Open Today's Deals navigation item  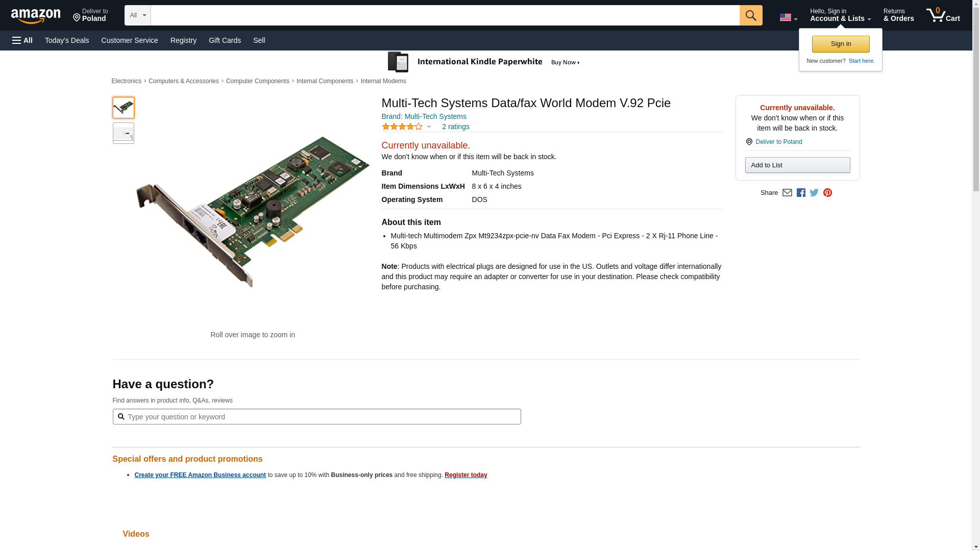pos(67,40)
